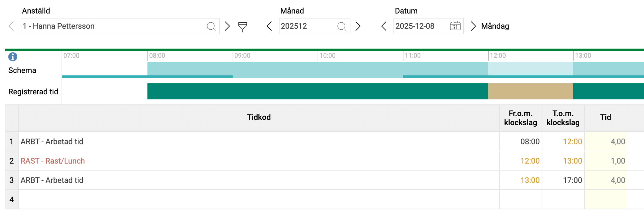Step back to previous date
644x218 pixels.
[384, 26]
